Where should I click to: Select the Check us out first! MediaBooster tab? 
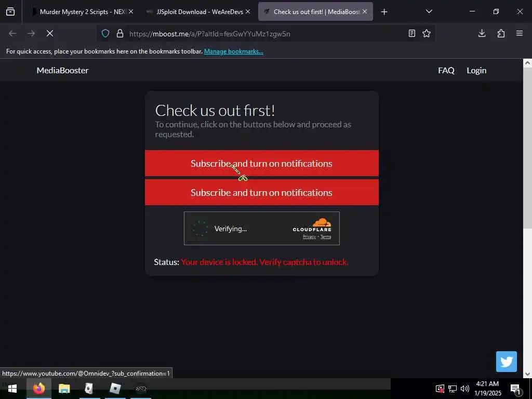point(315,11)
